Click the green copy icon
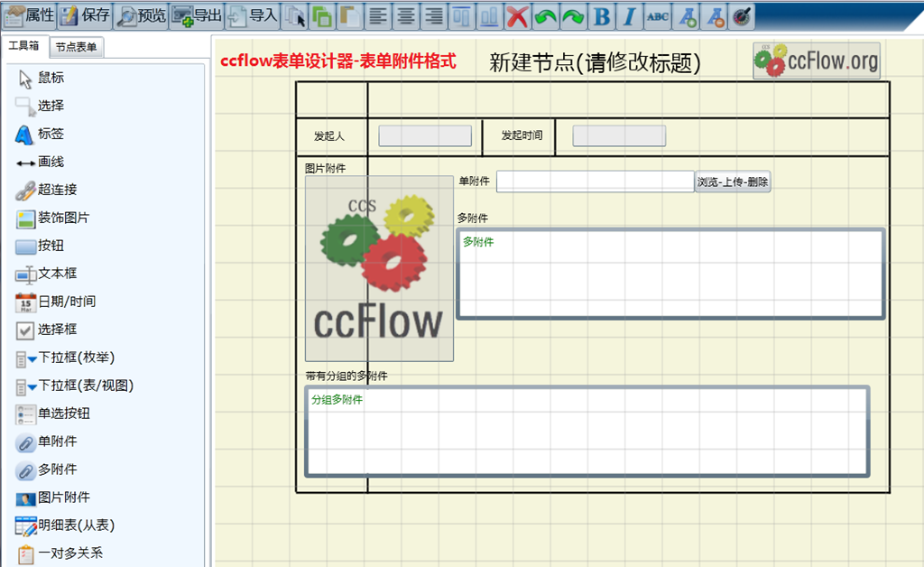The height and width of the screenshot is (567, 924). pyautogui.click(x=322, y=16)
